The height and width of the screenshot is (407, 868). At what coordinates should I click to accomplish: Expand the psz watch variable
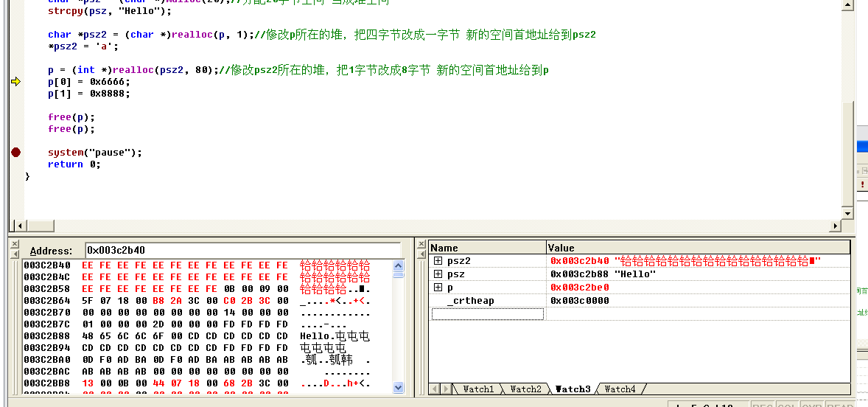pos(438,274)
